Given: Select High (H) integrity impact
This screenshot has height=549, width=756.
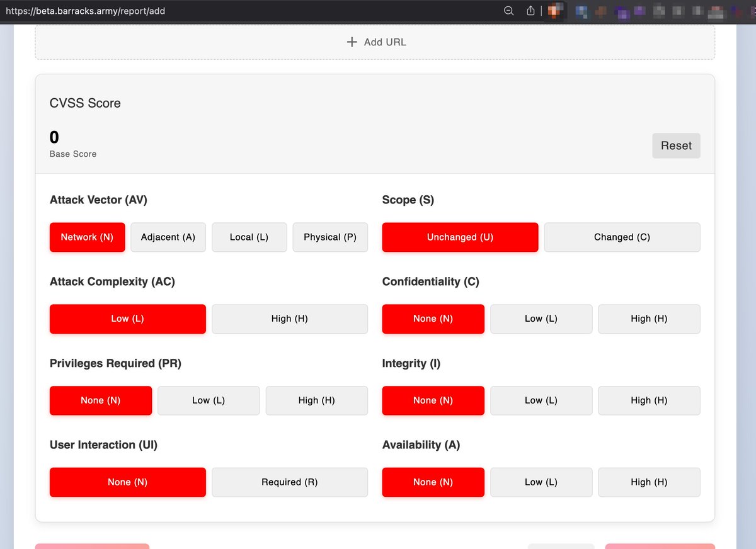Looking at the screenshot, I should point(649,400).
